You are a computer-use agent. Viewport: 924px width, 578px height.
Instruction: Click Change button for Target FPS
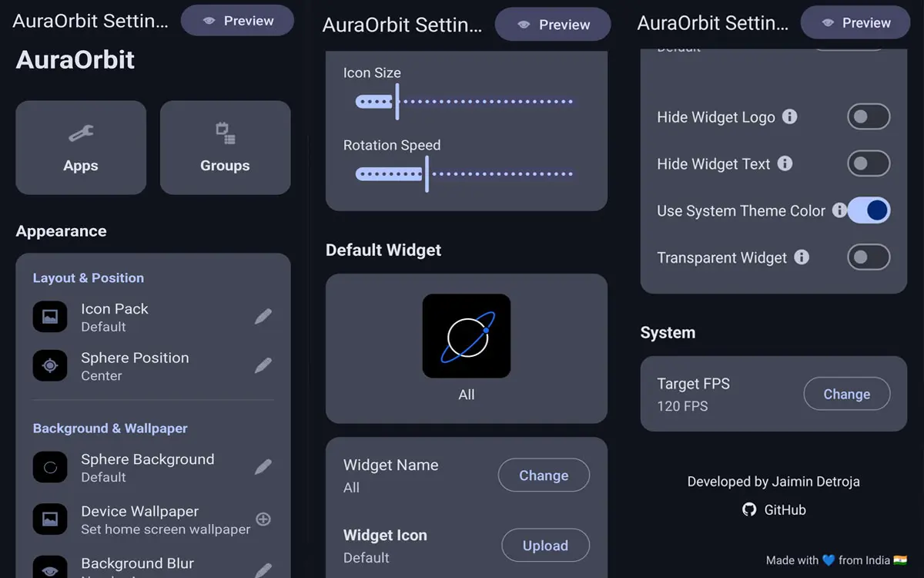847,394
